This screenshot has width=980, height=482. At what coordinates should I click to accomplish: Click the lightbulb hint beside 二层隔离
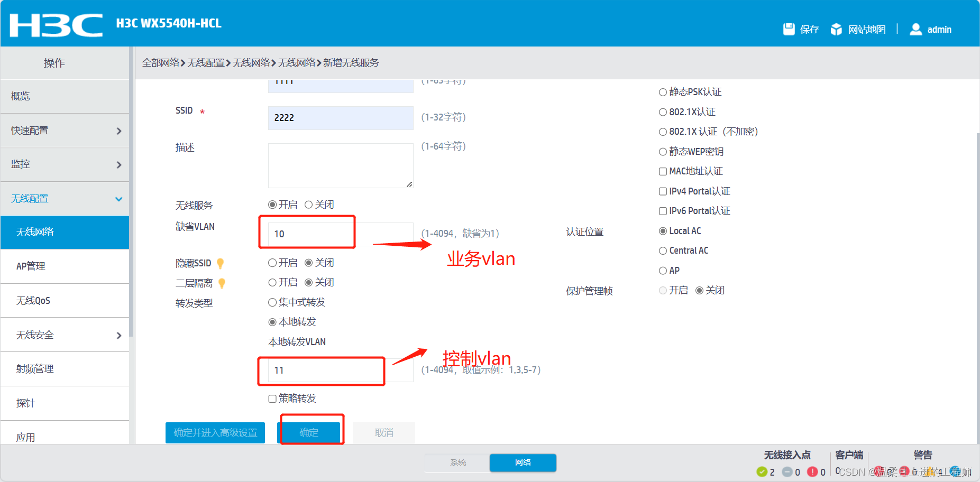(x=222, y=283)
